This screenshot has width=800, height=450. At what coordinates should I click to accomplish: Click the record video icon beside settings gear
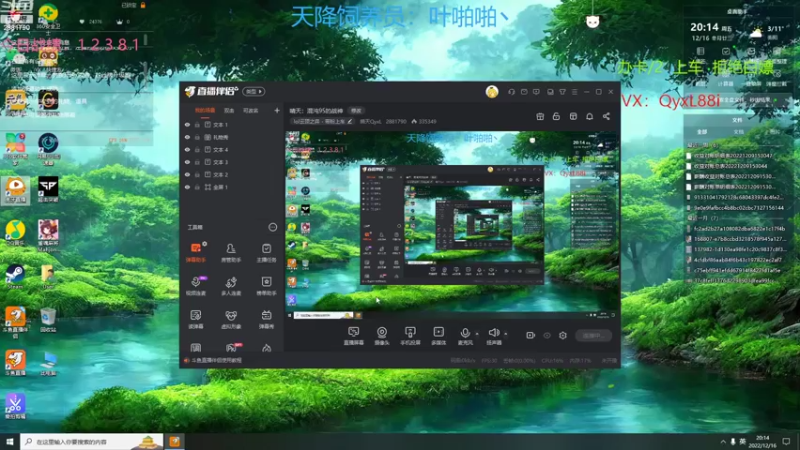click(531, 335)
